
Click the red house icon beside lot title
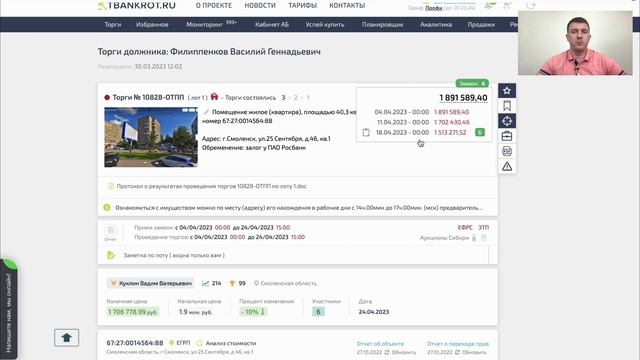click(214, 97)
